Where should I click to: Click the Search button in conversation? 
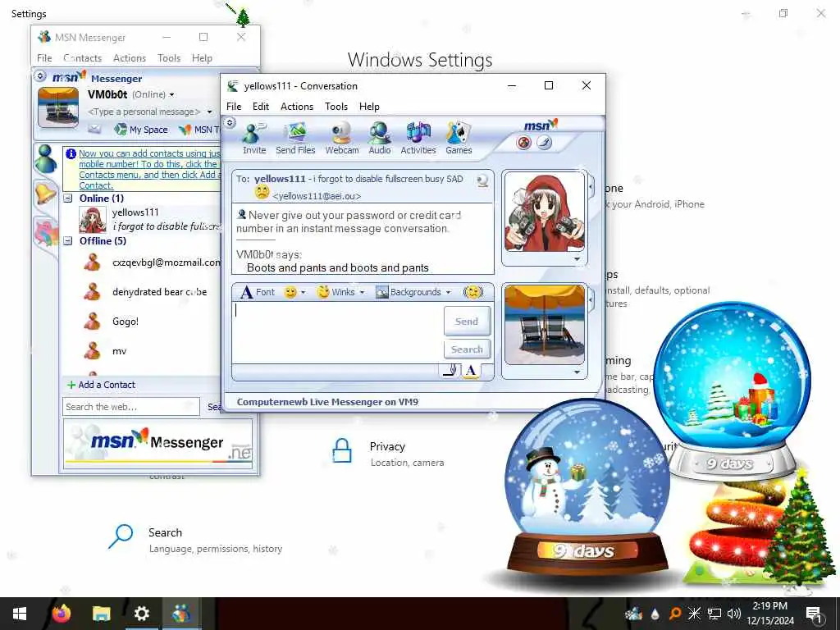coord(467,349)
